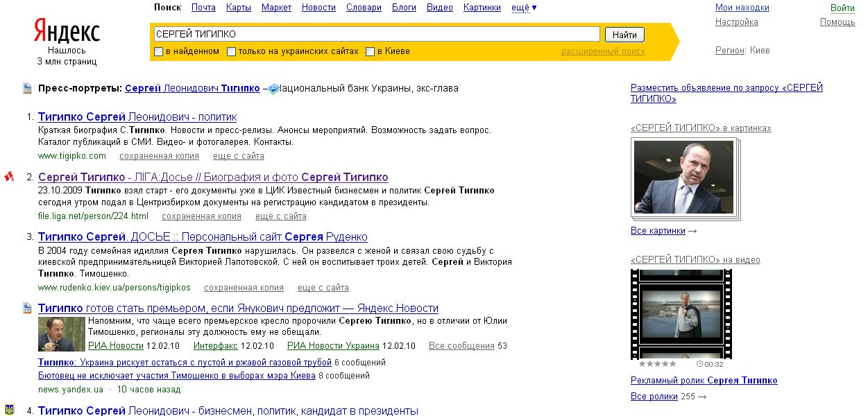
Task: Click the red favicon beside result 2
Action: 9,177
